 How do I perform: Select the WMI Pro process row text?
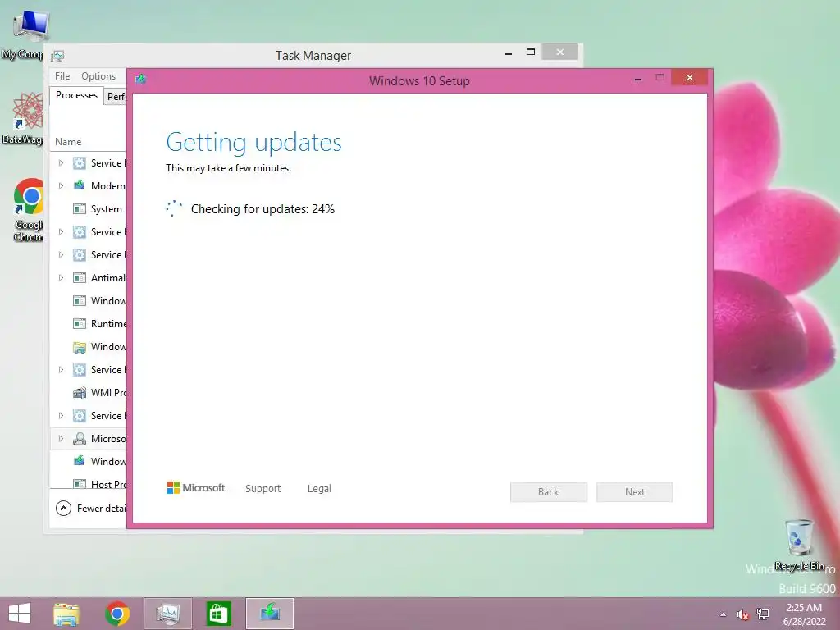click(x=109, y=393)
